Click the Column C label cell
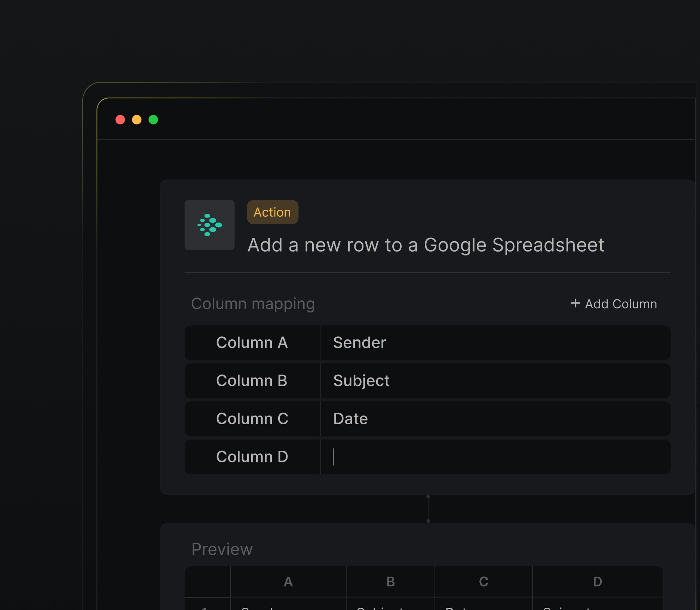 [x=252, y=419]
